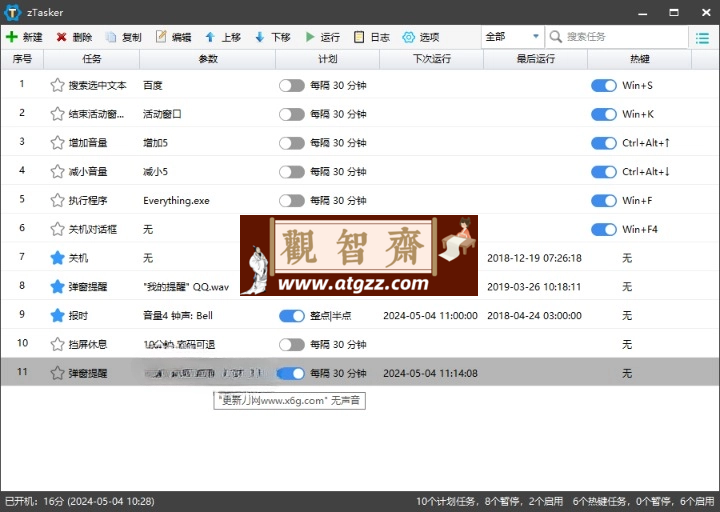Click the Delete (删除) red X icon
Screen dimensions: 720x512
pos(61,37)
